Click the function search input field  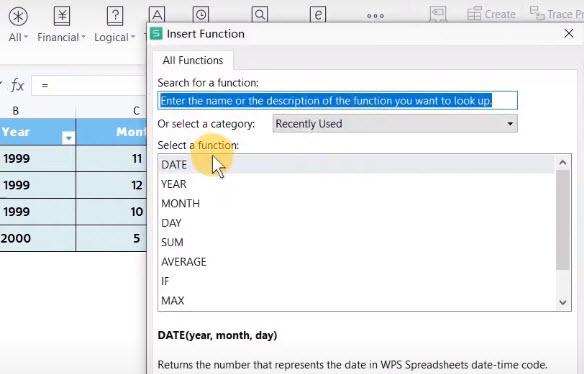click(x=337, y=101)
